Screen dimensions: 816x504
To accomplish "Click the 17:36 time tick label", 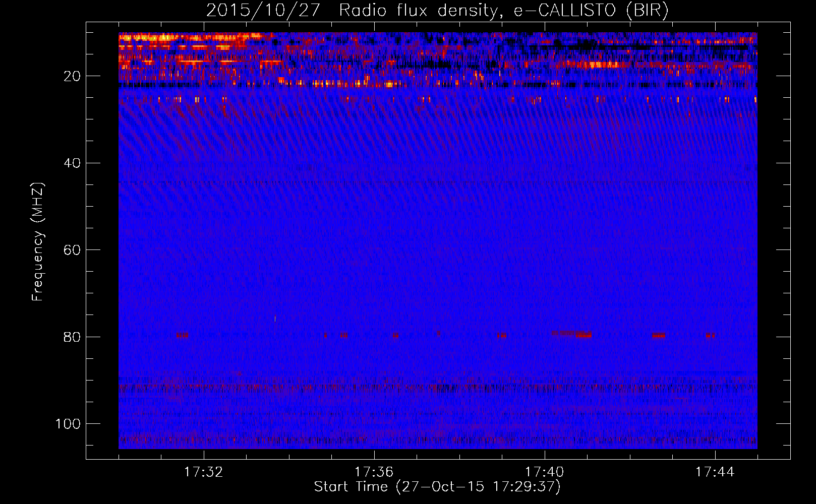I will tap(374, 472).
